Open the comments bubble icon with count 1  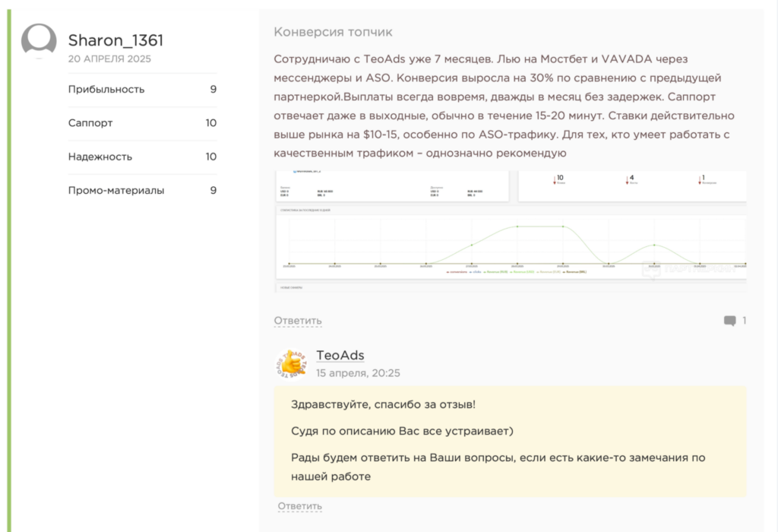[x=729, y=321]
